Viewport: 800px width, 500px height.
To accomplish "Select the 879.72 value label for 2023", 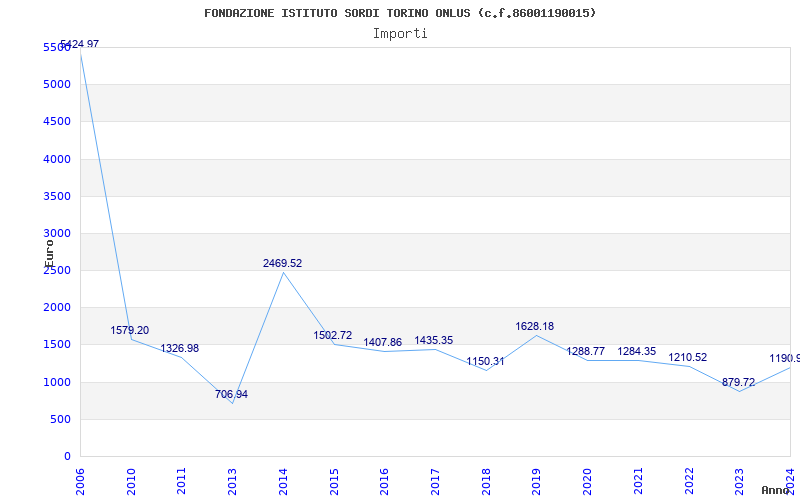I will [x=738, y=383].
